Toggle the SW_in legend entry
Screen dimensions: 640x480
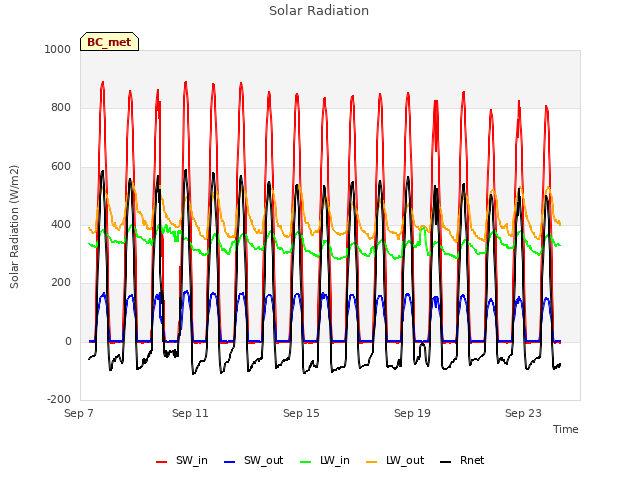[182, 461]
